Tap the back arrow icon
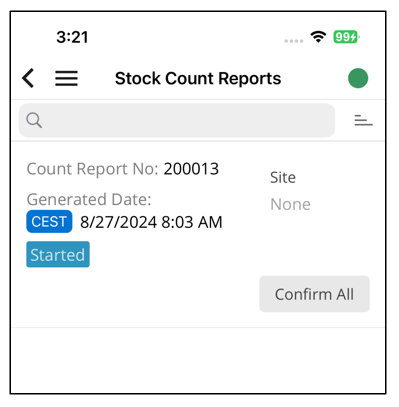The image size is (399, 407). (28, 78)
